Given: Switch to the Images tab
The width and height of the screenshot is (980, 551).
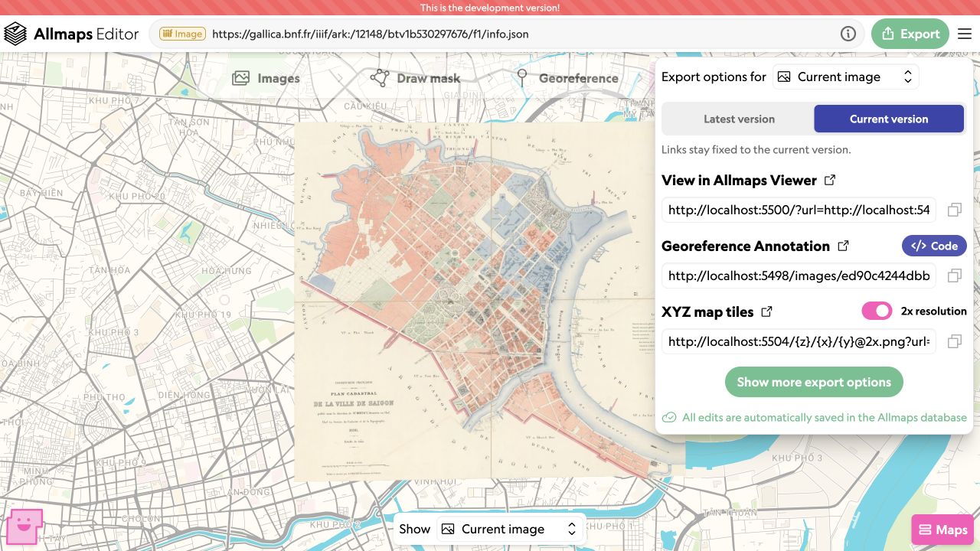Looking at the screenshot, I should [x=266, y=78].
